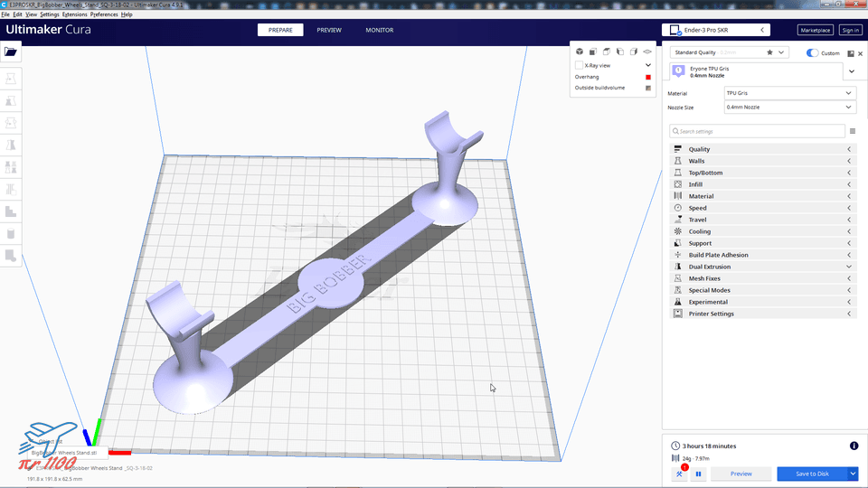Open the Extensions menu
868x488 pixels.
coord(74,14)
